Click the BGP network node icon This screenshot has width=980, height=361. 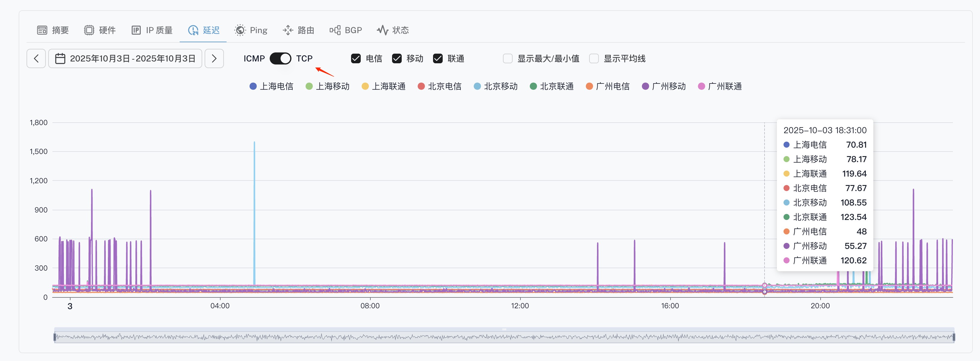pyautogui.click(x=335, y=30)
